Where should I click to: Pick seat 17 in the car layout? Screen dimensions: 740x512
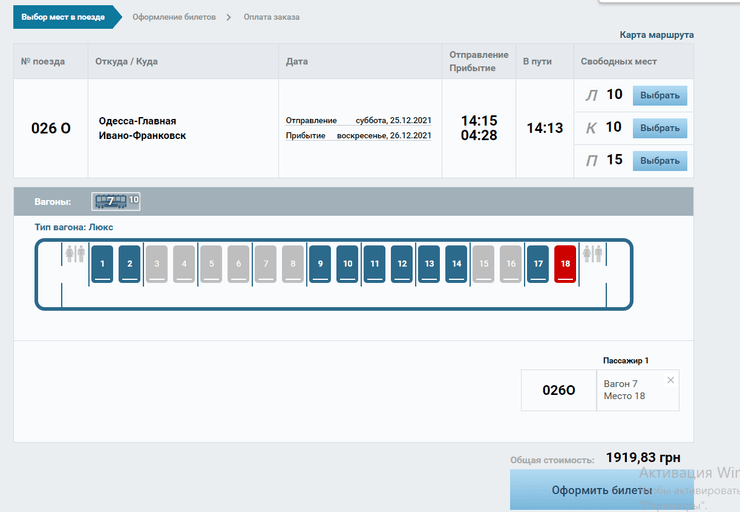point(538,264)
